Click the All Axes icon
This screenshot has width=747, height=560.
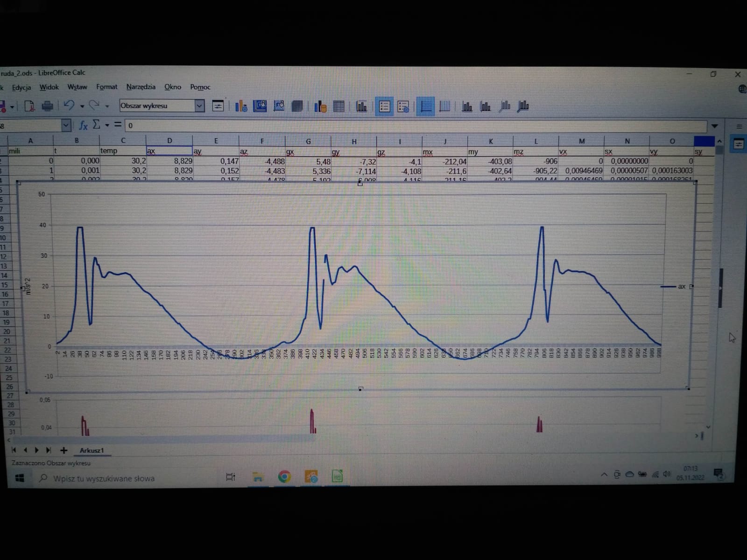pos(523,107)
